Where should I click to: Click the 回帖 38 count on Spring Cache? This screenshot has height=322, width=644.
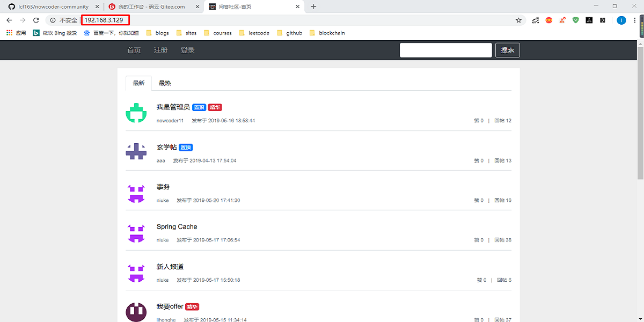(503, 240)
